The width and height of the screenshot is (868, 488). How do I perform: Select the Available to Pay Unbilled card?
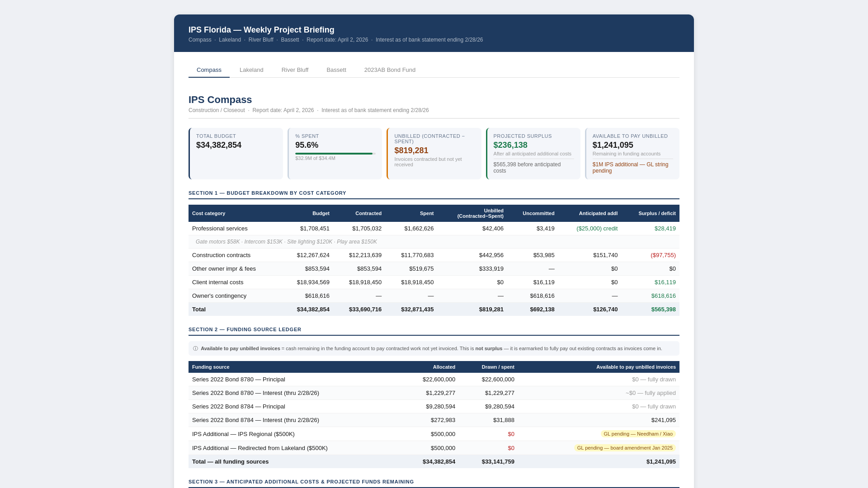tap(632, 154)
